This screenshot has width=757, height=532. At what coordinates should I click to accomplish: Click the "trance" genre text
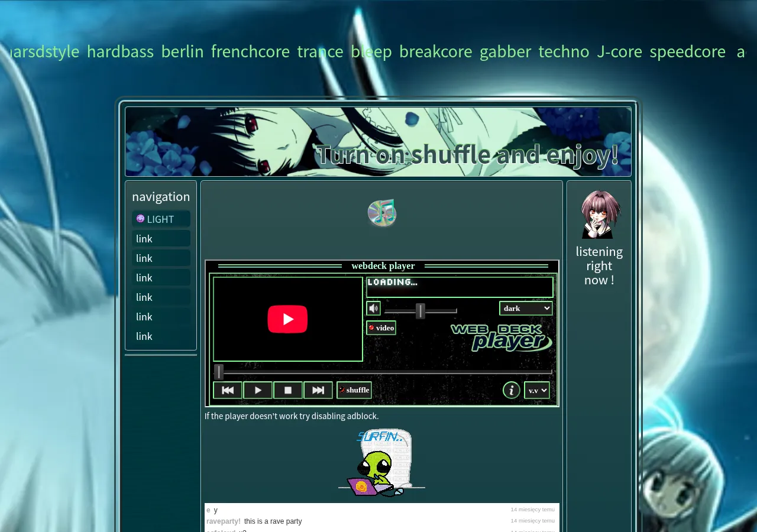coord(320,51)
